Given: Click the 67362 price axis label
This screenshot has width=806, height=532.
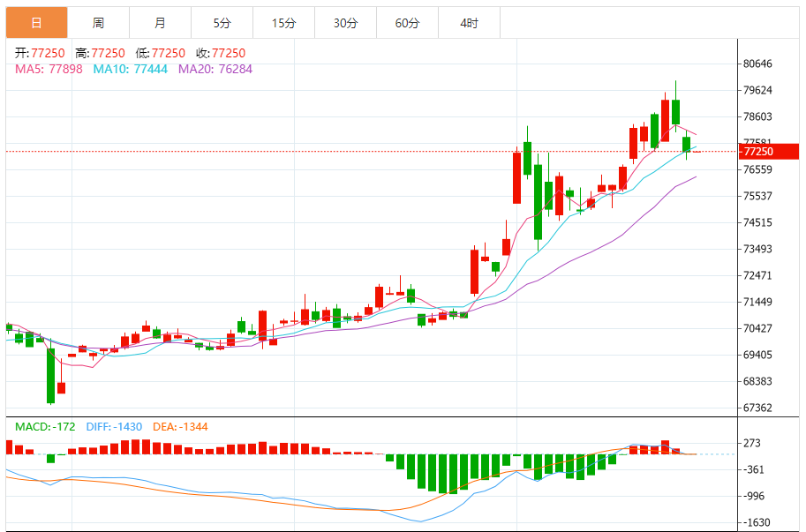Looking at the screenshot, I should coord(757,408).
